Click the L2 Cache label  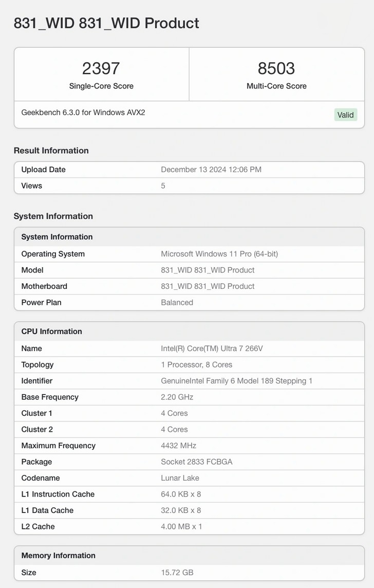(38, 526)
